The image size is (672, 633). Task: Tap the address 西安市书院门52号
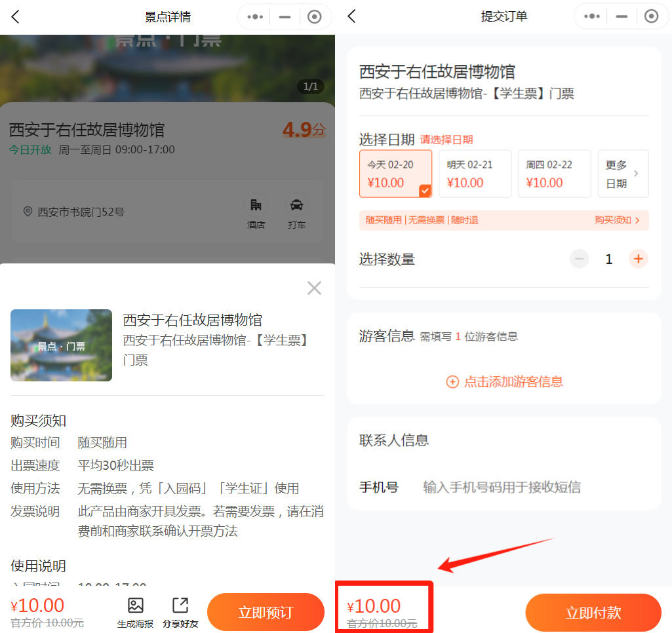(81, 212)
